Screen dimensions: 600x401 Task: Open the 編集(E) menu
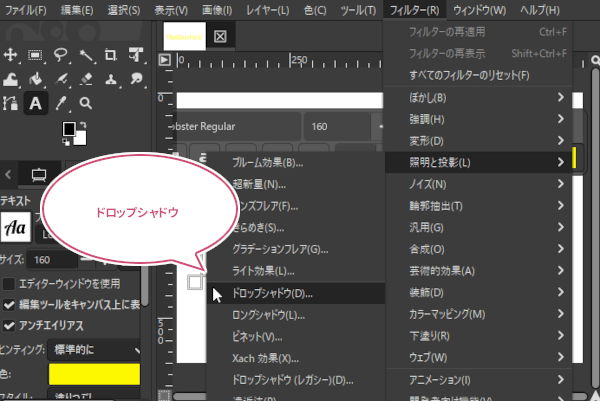[x=77, y=10]
